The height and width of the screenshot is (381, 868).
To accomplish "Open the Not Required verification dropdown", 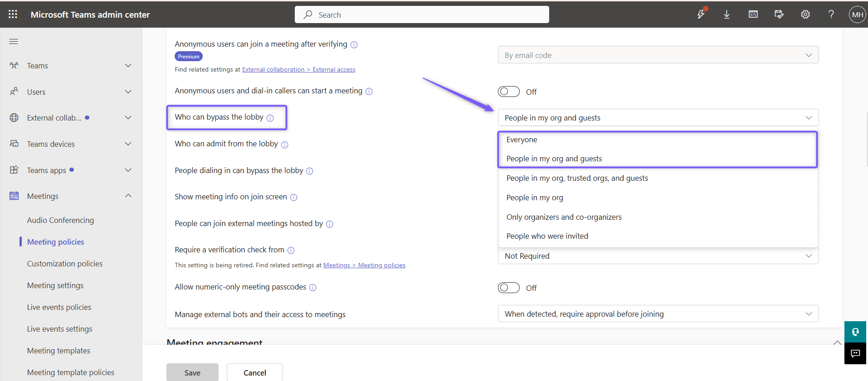I will point(658,256).
